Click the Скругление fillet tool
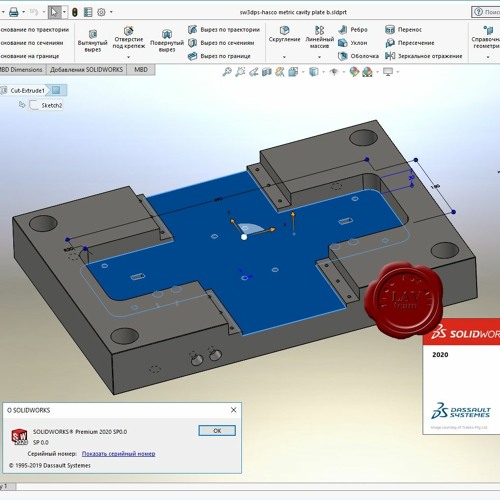This screenshot has width=500, height=500. pyautogui.click(x=284, y=34)
